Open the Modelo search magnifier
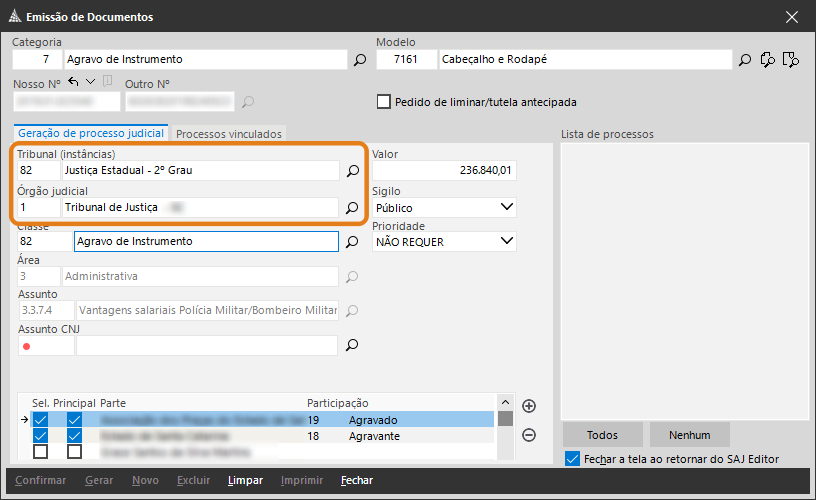The height and width of the screenshot is (500, 816). click(x=745, y=60)
